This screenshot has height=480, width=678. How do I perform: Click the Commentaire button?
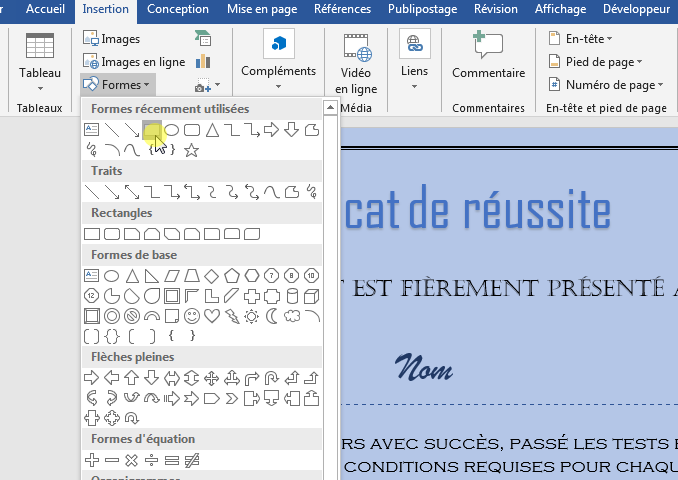click(x=488, y=73)
